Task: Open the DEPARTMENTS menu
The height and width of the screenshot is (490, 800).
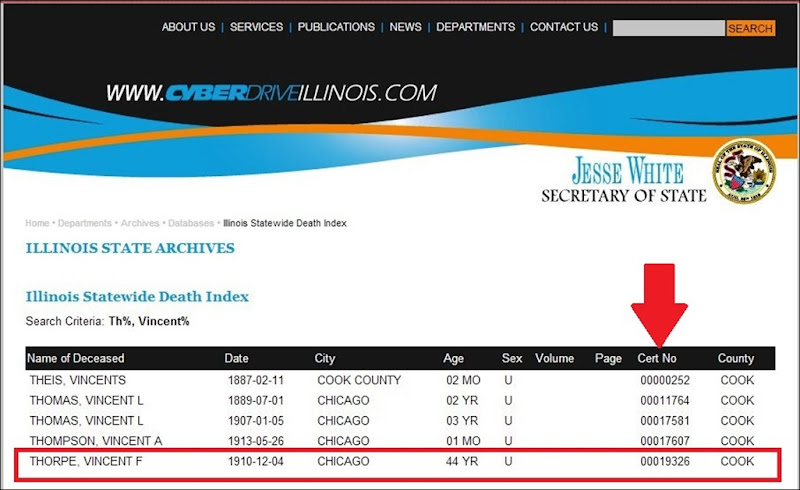Action: tap(476, 27)
